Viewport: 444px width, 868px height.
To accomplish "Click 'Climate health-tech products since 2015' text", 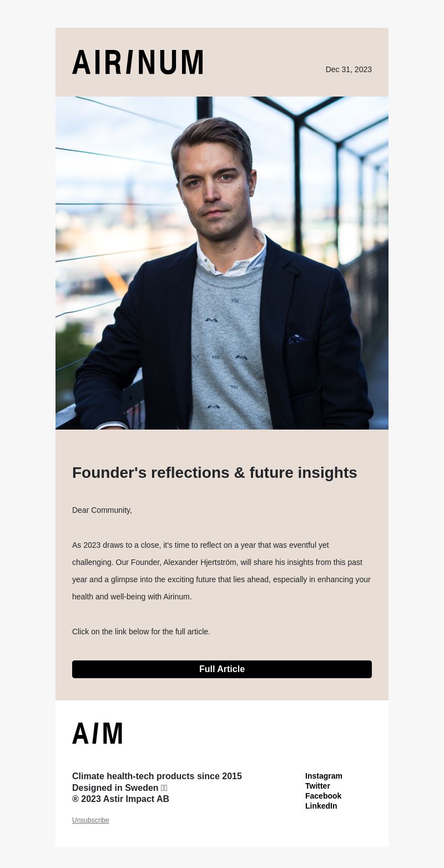I will pos(157,776).
